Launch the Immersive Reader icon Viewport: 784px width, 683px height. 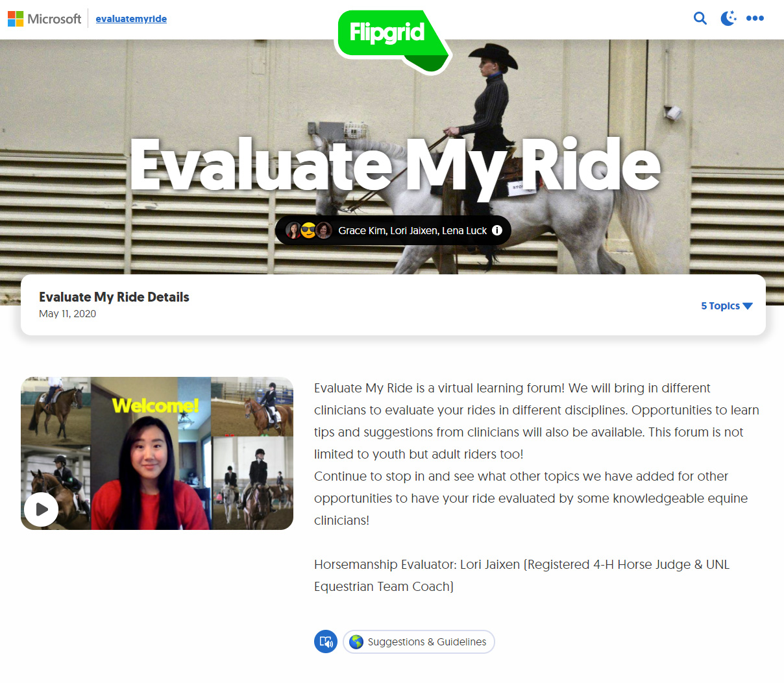tap(326, 641)
